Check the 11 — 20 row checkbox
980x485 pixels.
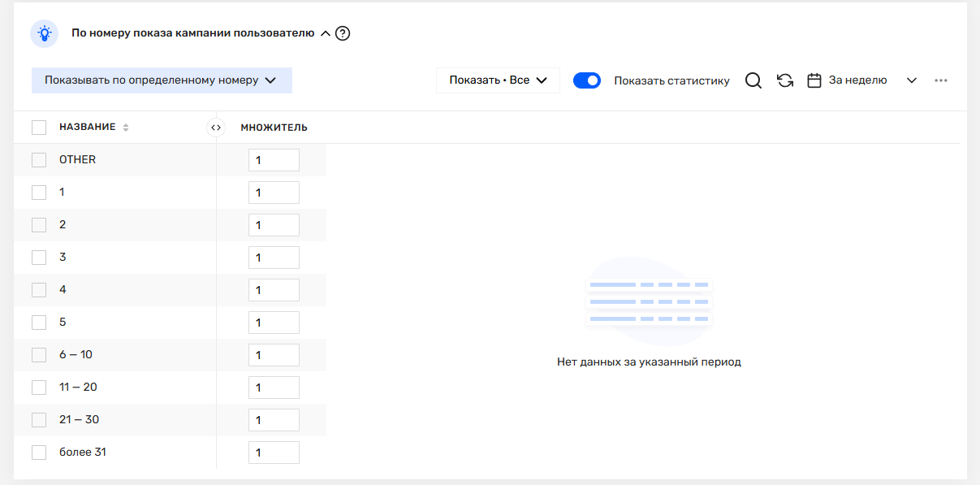click(39, 388)
